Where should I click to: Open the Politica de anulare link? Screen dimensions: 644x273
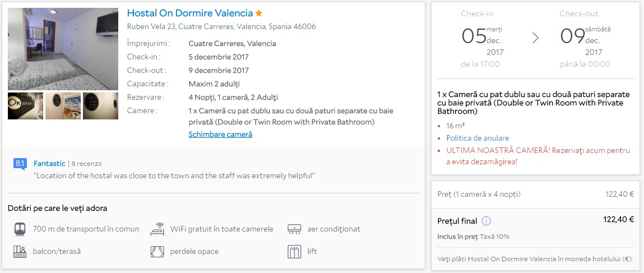point(478,138)
